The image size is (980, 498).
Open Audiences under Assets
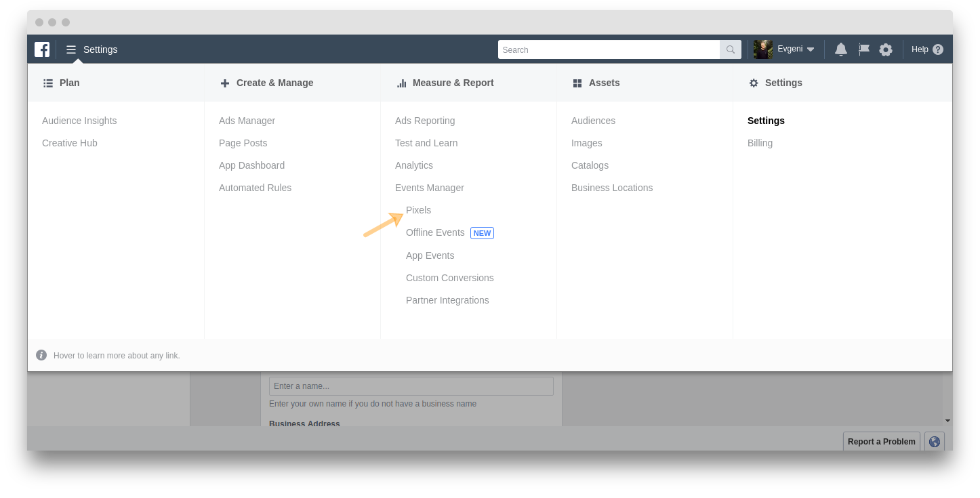[593, 121]
